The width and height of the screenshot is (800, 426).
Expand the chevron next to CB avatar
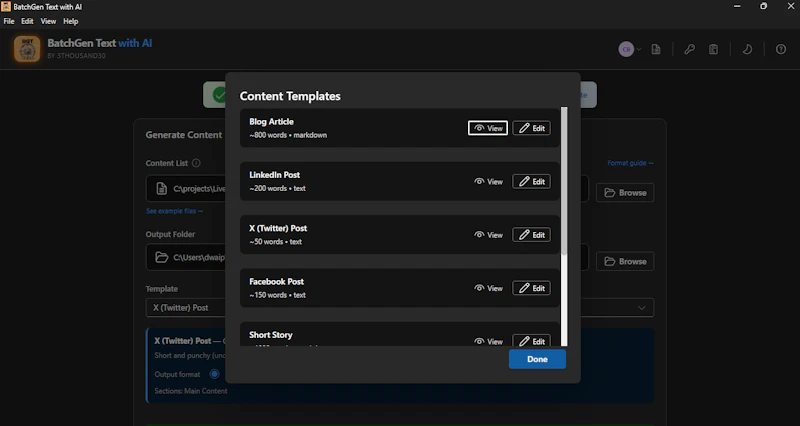[x=638, y=49]
